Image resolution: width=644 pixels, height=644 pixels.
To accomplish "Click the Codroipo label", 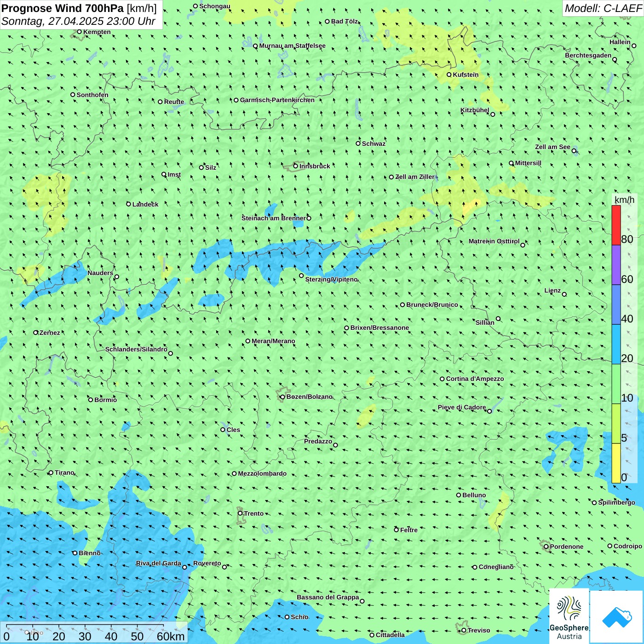I will [627, 546].
